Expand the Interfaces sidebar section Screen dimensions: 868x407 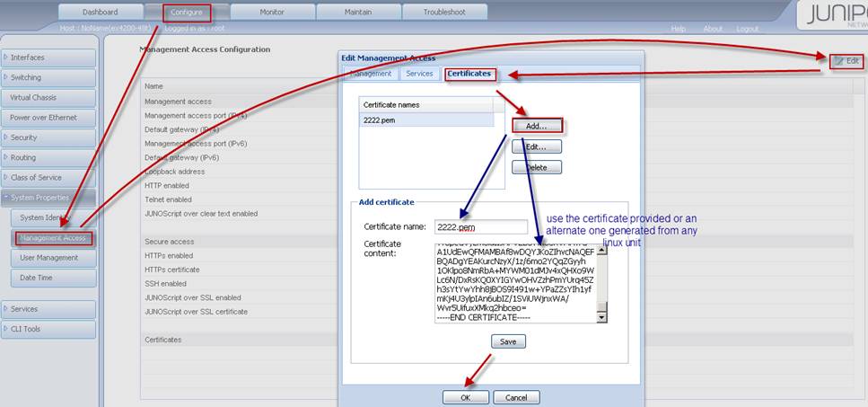coord(49,58)
